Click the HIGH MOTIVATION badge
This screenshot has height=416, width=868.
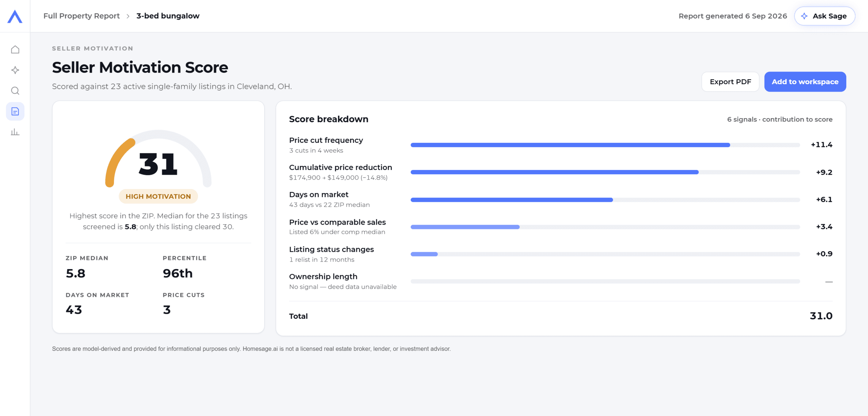(x=158, y=196)
